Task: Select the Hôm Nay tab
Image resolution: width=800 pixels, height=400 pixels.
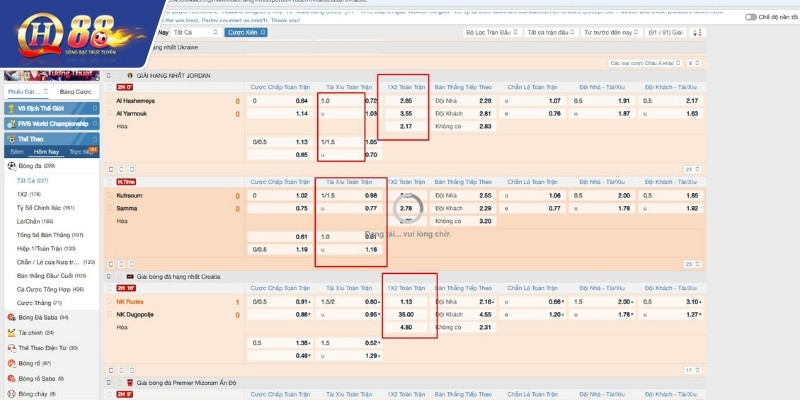Action: (46, 152)
